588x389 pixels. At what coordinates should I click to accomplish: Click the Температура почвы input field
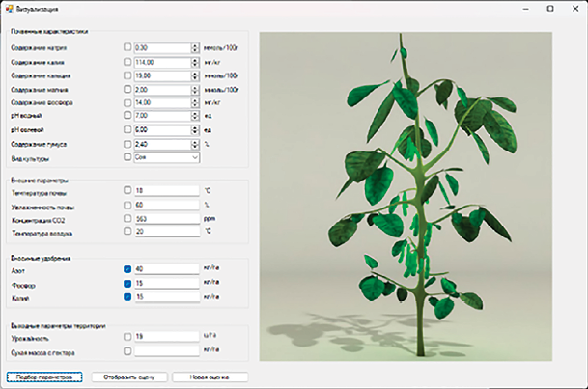pyautogui.click(x=166, y=191)
